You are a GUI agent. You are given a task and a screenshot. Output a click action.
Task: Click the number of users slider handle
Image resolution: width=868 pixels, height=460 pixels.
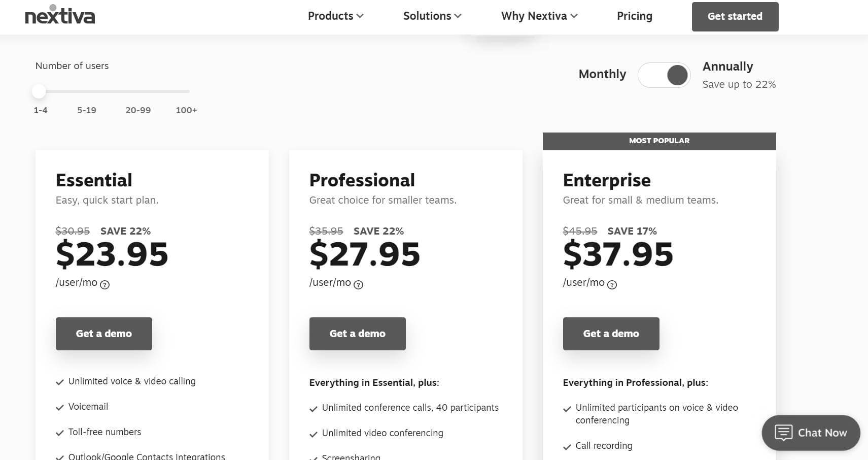pos(39,91)
